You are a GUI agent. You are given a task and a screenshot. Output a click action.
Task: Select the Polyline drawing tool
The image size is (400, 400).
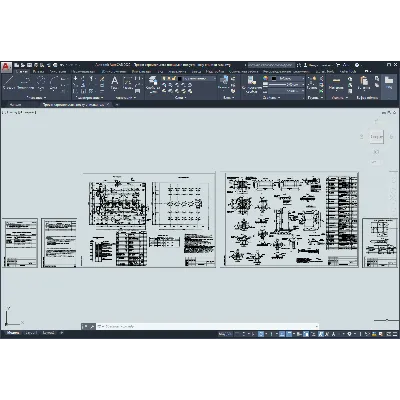[x=25, y=83]
